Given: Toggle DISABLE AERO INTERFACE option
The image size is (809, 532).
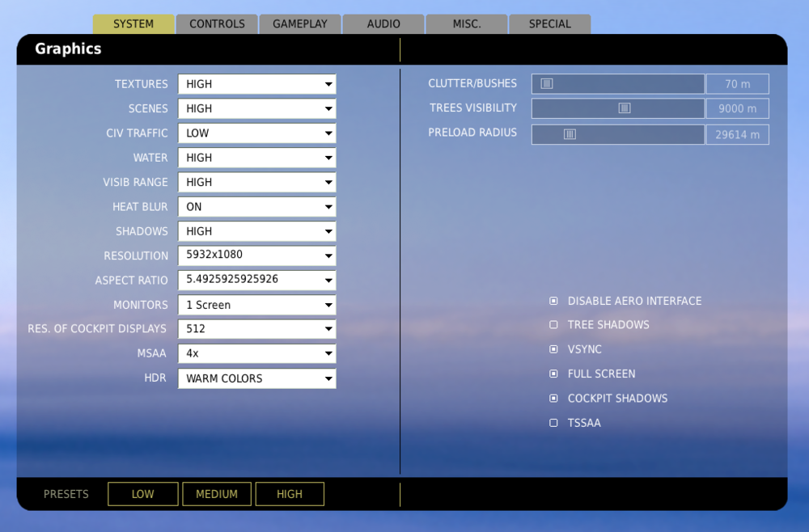Looking at the screenshot, I should 553,301.
